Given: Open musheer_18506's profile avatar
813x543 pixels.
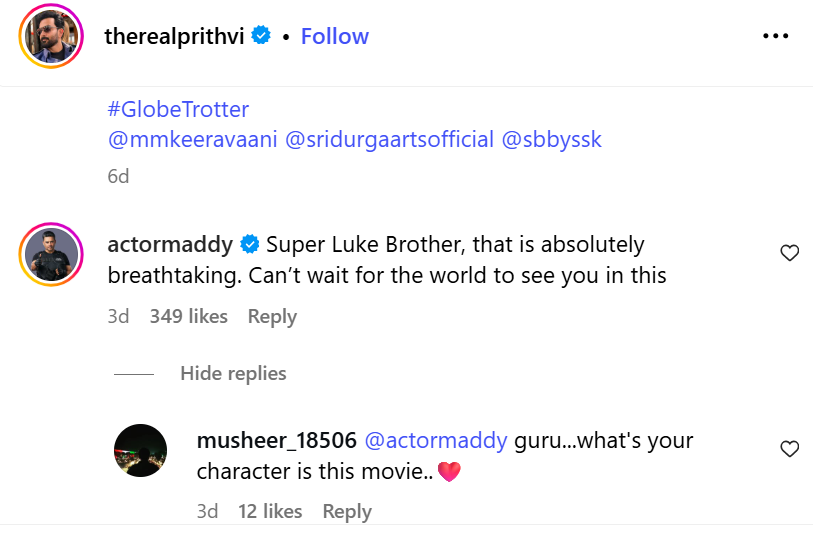Looking at the screenshot, I should tap(141, 450).
